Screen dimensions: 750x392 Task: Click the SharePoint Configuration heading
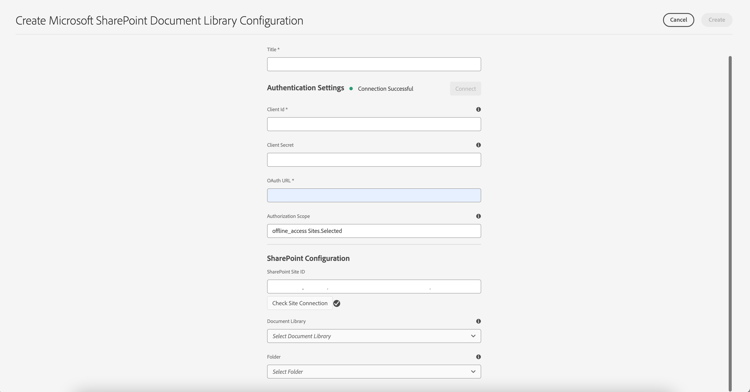click(x=309, y=258)
